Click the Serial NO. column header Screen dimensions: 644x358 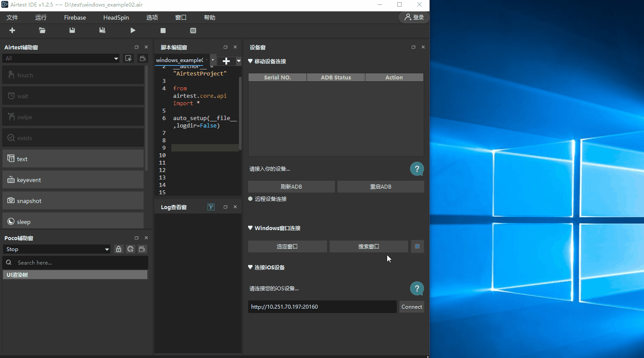(277, 77)
